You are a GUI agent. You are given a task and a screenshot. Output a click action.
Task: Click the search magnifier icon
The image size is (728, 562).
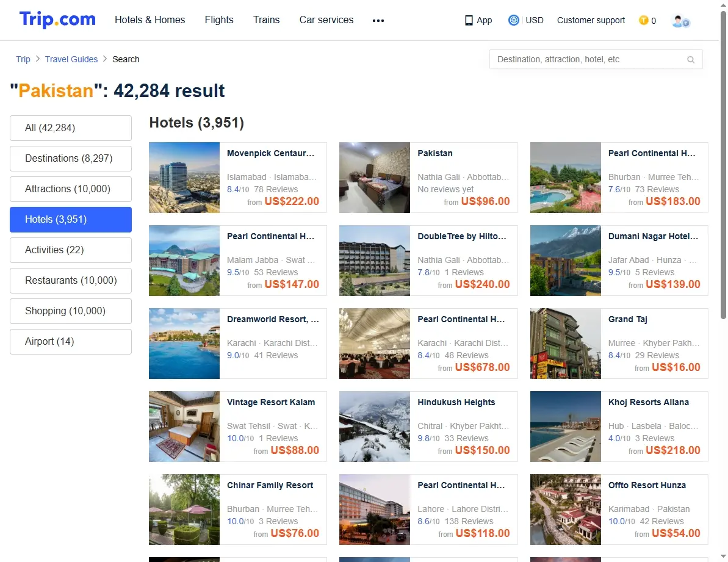coord(691,59)
